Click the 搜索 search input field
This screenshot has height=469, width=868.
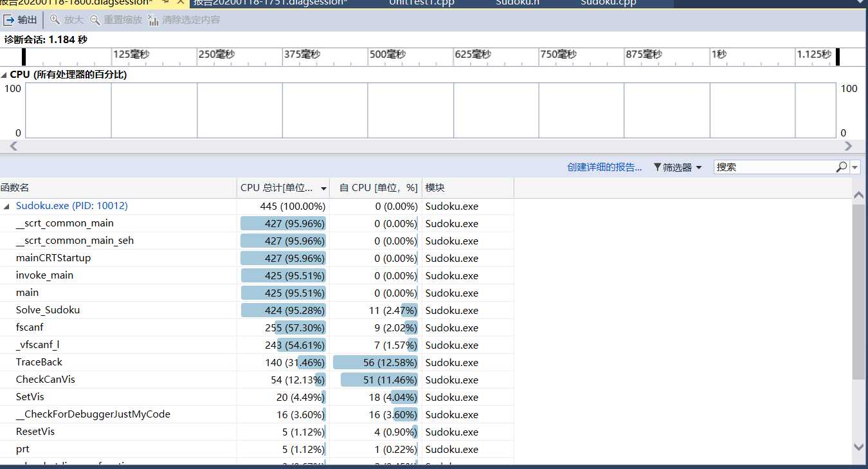[x=773, y=167]
